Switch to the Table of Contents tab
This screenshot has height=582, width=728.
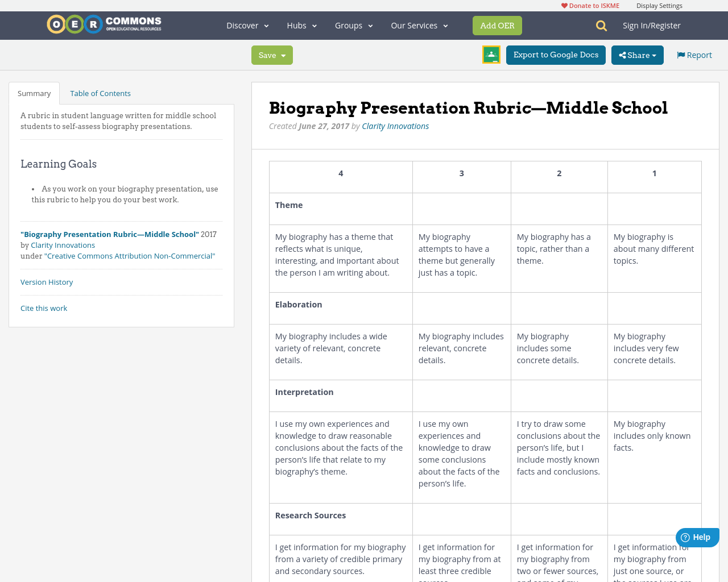(100, 92)
